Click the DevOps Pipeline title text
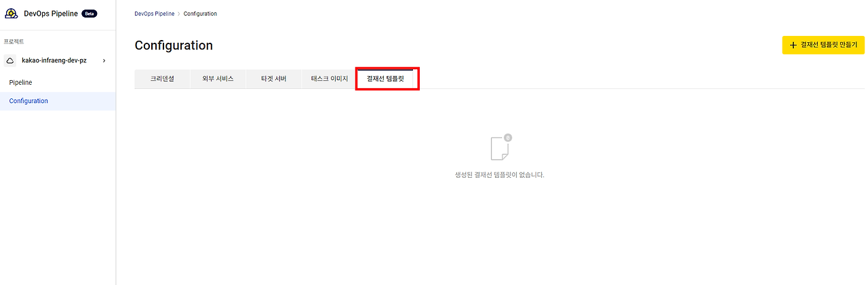This screenshot has height=285, width=868. click(51, 14)
